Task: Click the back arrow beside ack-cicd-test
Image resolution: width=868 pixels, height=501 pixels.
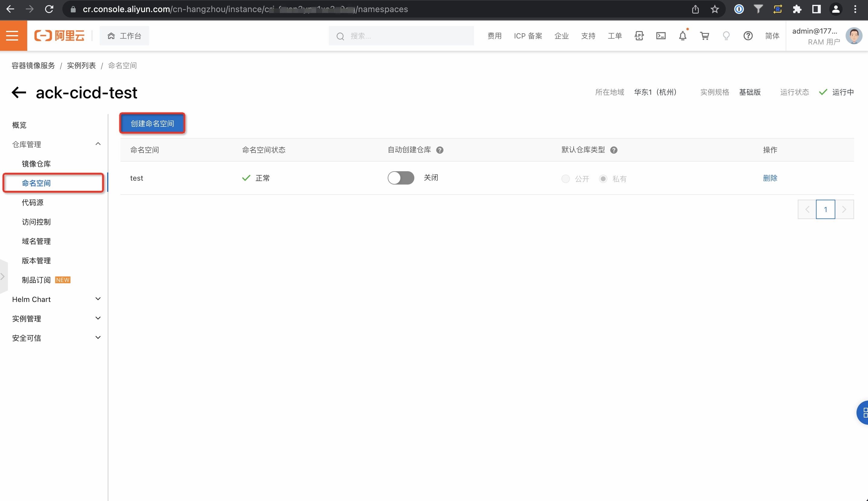Action: (x=19, y=92)
